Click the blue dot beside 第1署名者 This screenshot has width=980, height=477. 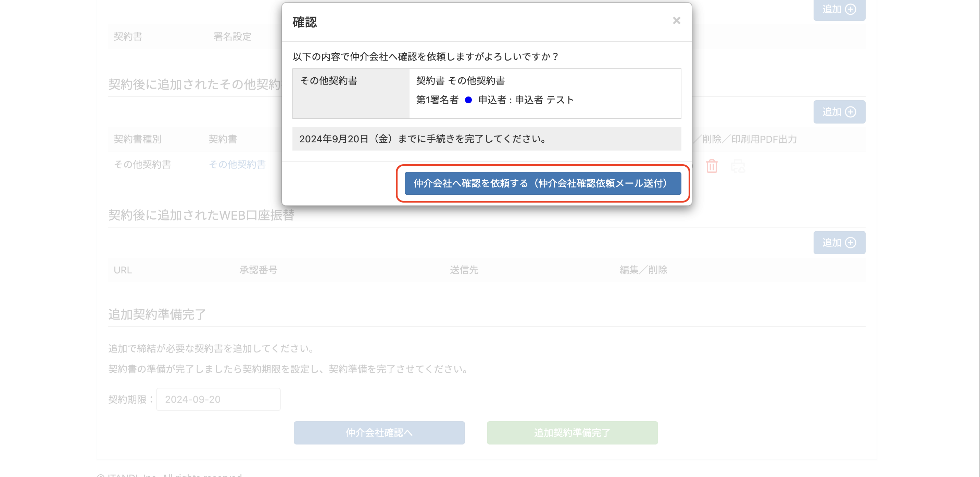[468, 100]
